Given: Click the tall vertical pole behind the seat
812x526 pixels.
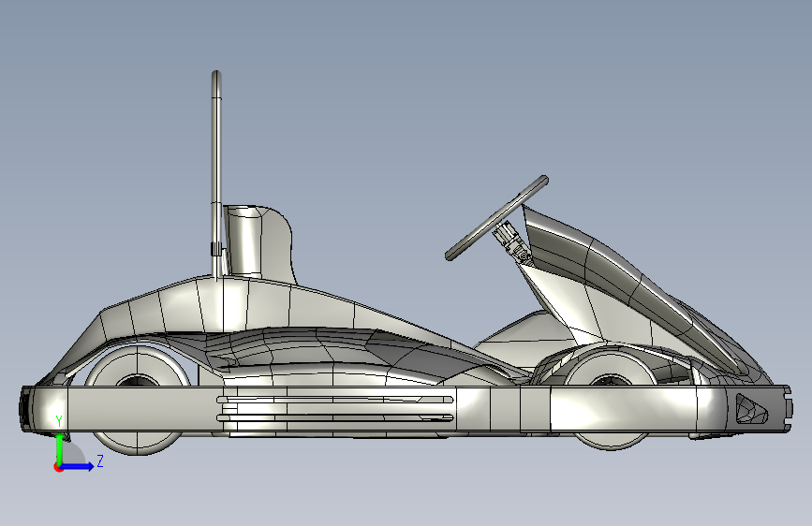Looking at the screenshot, I should (x=216, y=175).
